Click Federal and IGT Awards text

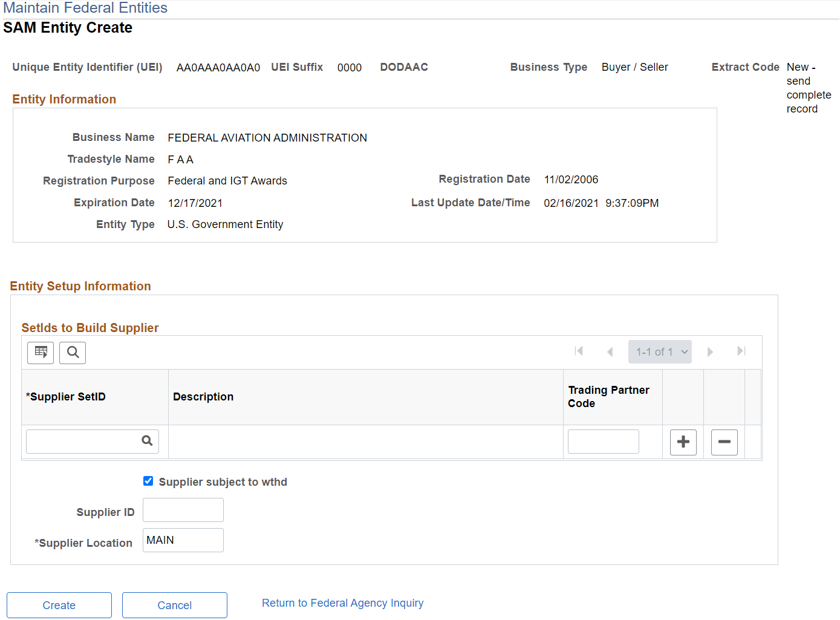pyautogui.click(x=227, y=181)
